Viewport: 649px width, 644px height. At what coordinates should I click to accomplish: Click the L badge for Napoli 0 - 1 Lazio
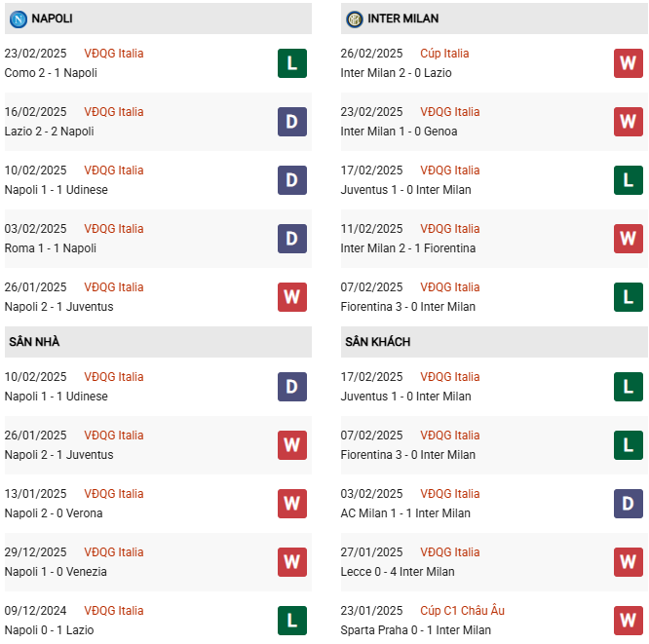(x=291, y=621)
